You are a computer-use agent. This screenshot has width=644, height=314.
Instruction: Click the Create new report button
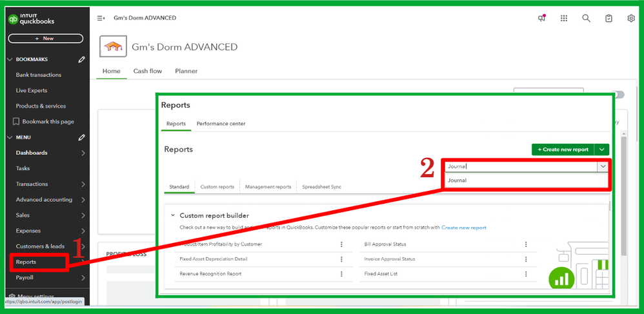(x=563, y=150)
